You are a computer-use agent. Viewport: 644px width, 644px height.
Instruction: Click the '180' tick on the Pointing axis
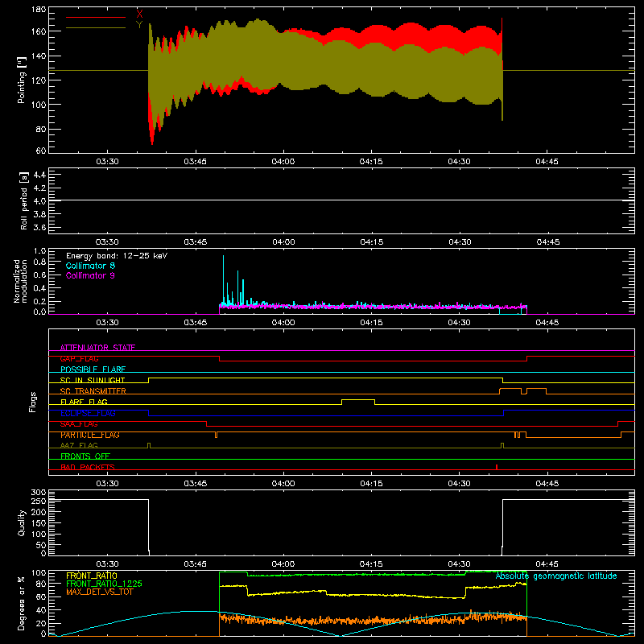click(39, 10)
